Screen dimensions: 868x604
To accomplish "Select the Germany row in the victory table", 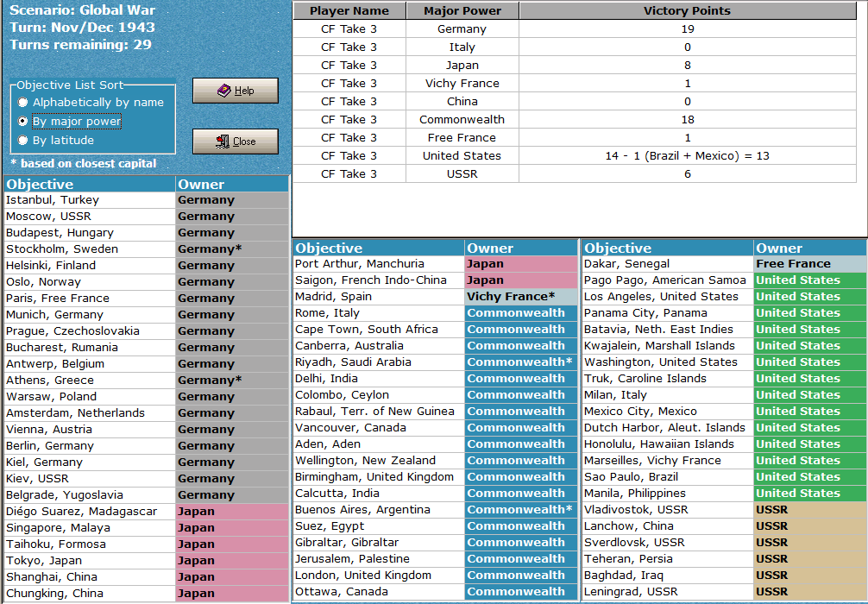I will click(575, 28).
